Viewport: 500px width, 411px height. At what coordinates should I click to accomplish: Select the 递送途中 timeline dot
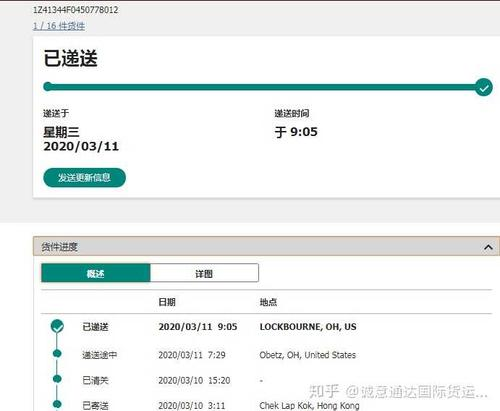[x=57, y=354]
